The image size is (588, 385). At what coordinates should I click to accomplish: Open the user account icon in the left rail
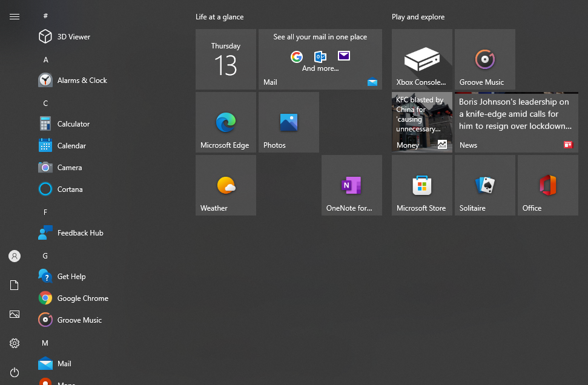click(15, 256)
